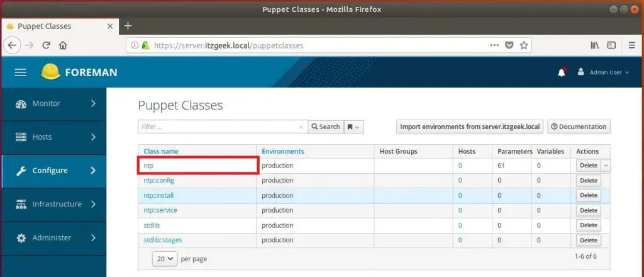This screenshot has height=277, width=644.
Task: Open the Firefox Library icon
Action: tap(595, 45)
